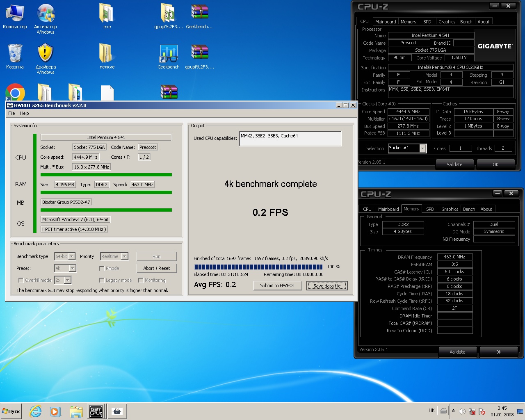Click Validate in upper CPU-Z window
The image size is (525, 420).
tap(454, 164)
